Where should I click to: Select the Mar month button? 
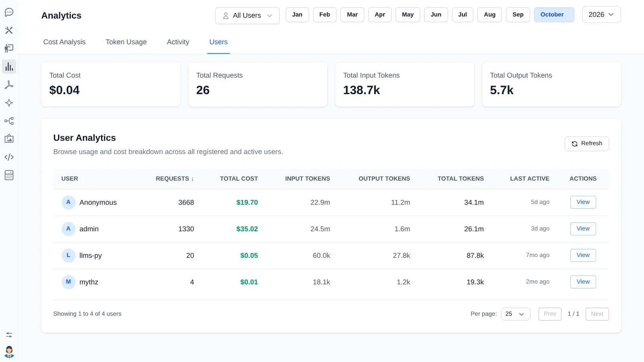pos(352,14)
